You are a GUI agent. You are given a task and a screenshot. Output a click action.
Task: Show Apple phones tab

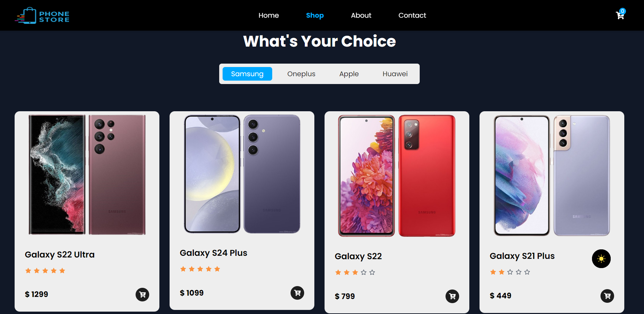point(349,74)
